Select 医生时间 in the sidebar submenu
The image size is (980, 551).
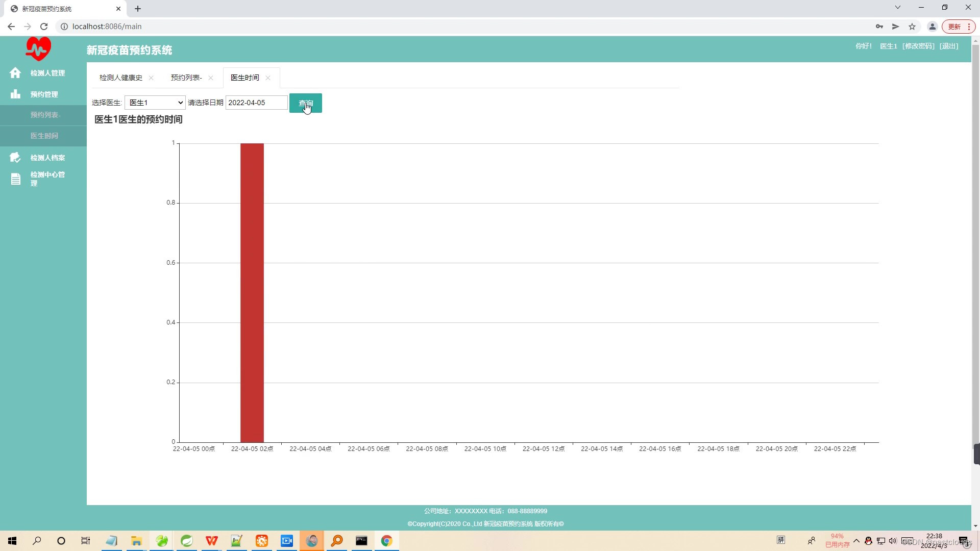(44, 136)
